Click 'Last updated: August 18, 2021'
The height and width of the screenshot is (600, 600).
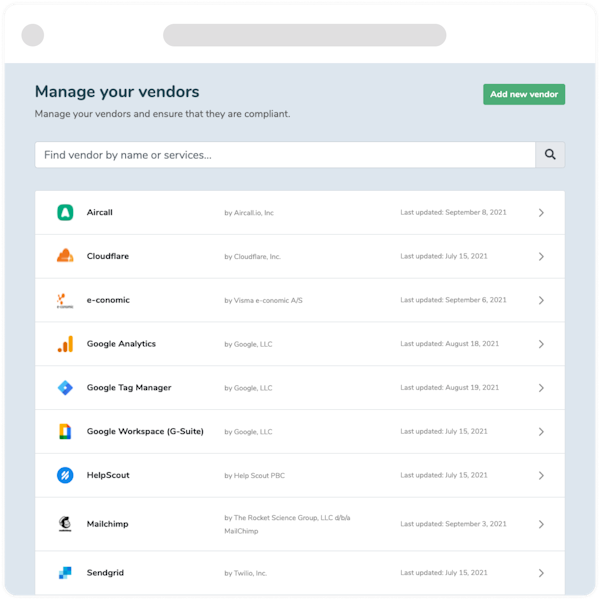[x=449, y=344]
